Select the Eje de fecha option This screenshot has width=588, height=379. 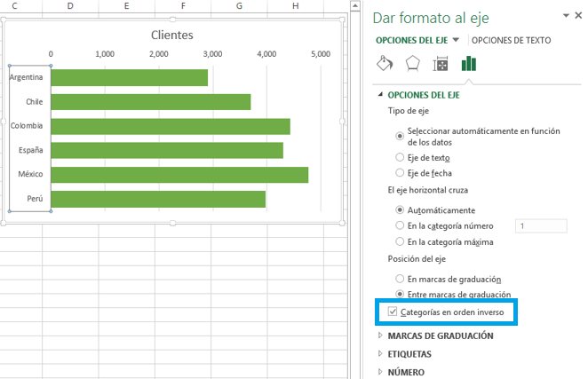tap(400, 173)
